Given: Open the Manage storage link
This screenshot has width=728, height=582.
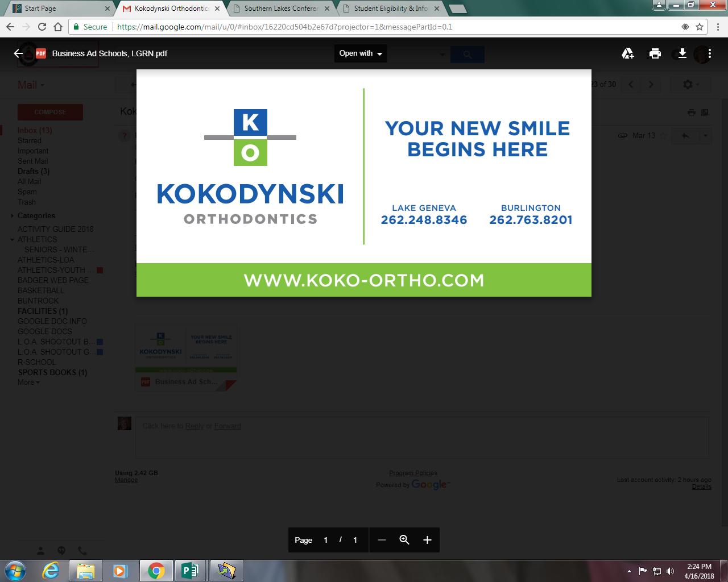Looking at the screenshot, I should pyautogui.click(x=126, y=480).
